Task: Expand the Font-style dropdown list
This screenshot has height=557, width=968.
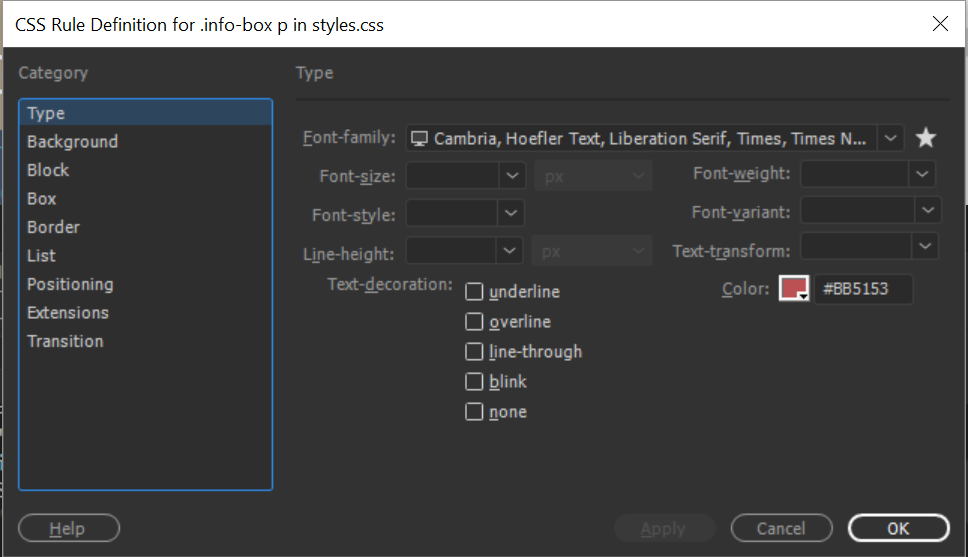Action: [x=511, y=213]
